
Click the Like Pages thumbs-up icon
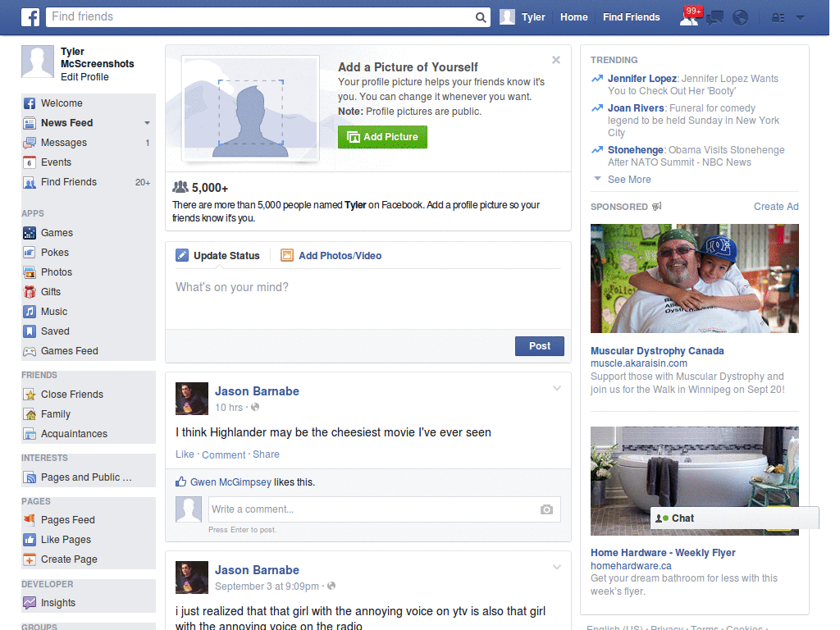click(30, 540)
